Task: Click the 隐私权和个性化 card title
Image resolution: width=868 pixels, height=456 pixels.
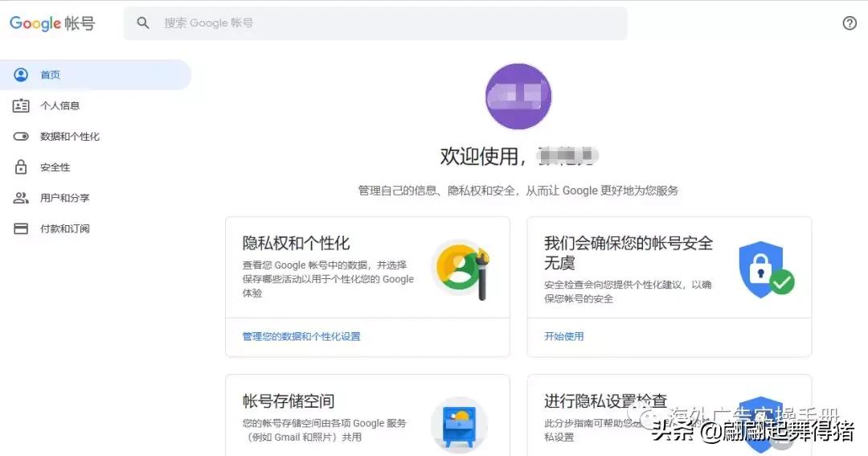Action: [296, 243]
